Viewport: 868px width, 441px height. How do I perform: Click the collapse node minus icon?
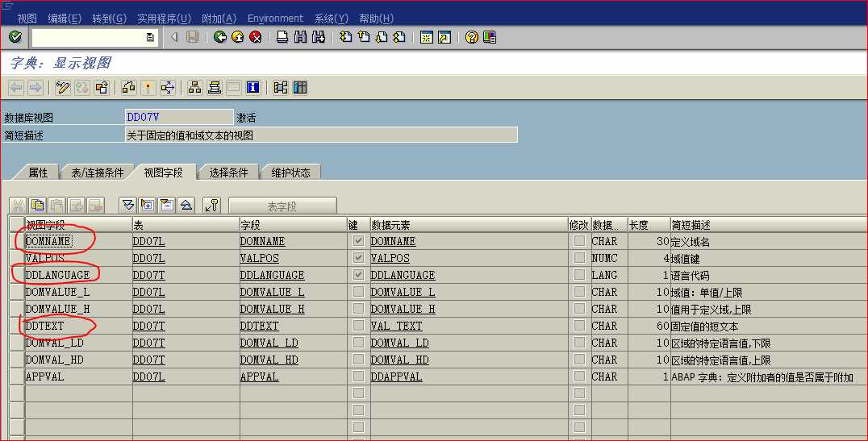167,206
